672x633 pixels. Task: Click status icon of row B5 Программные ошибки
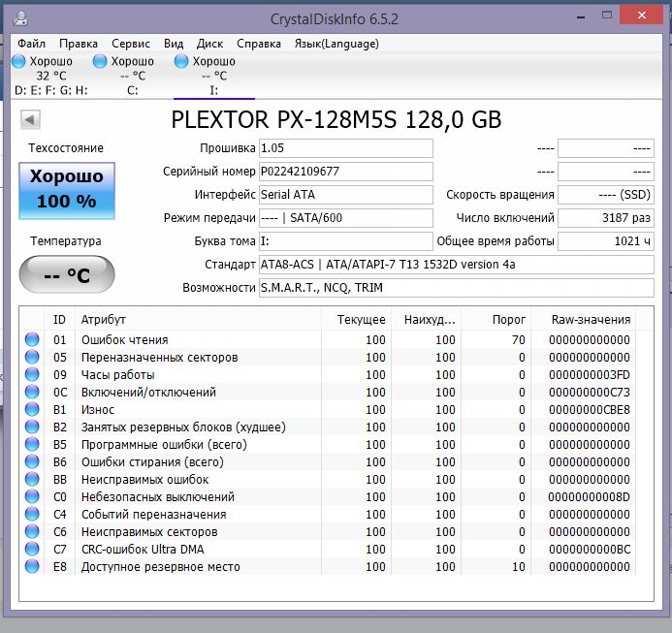(32, 444)
